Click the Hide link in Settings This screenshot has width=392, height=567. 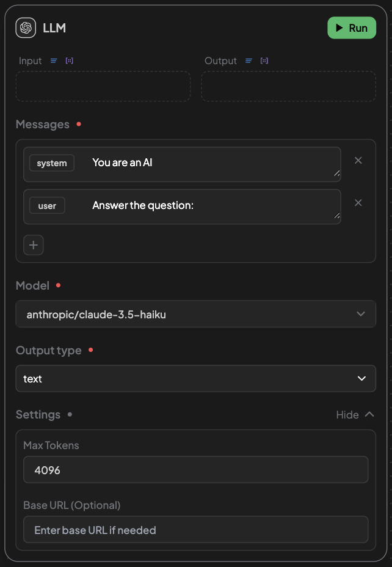[347, 415]
